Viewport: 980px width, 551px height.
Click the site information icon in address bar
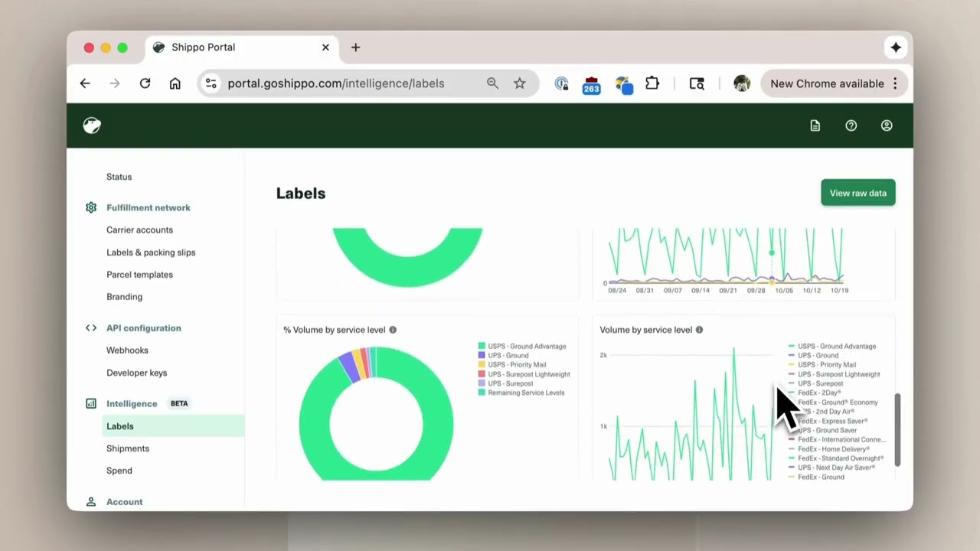pos(211,83)
